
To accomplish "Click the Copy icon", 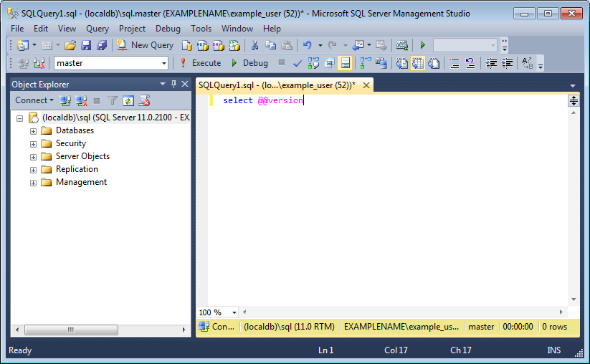I will pyautogui.click(x=270, y=46).
